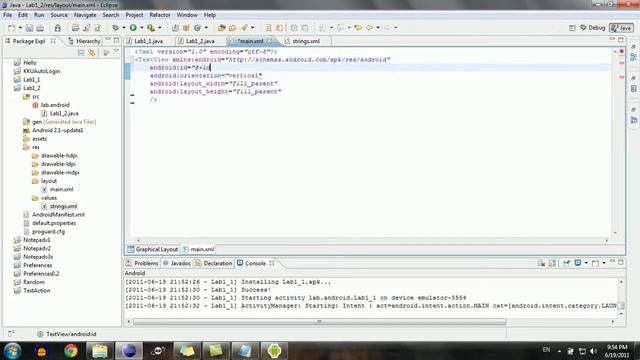Switch to the Hierarchy view tab

[x=85, y=41]
